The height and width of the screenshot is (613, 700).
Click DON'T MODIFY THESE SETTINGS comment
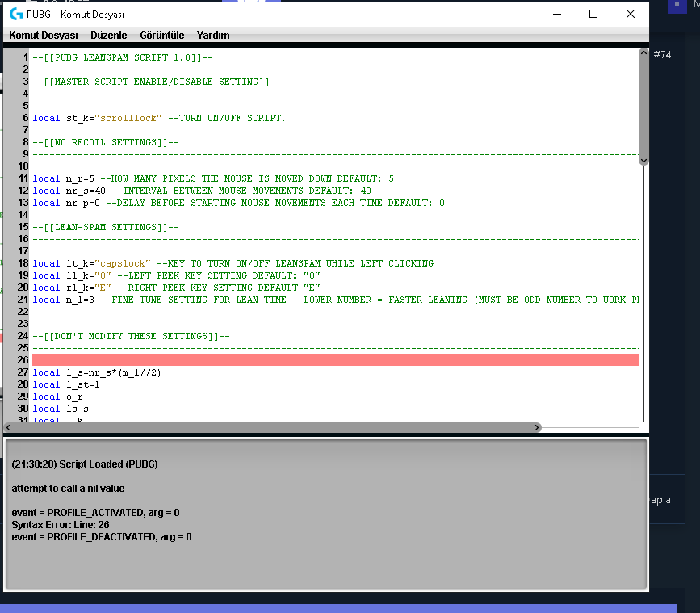point(131,336)
